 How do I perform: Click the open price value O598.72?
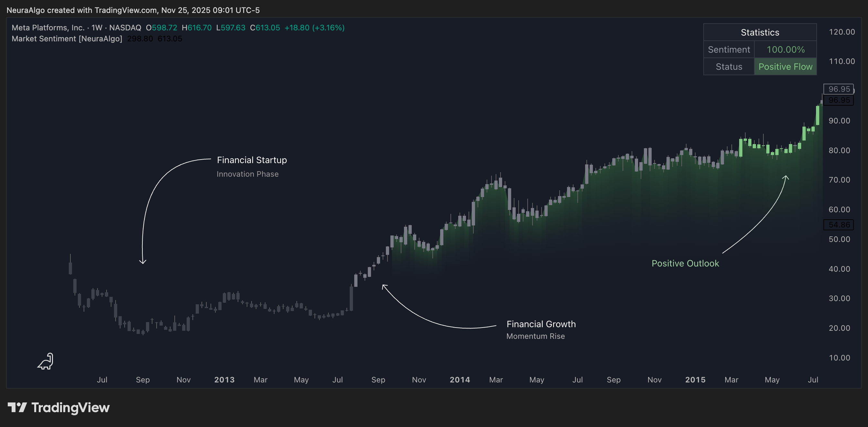pos(161,28)
